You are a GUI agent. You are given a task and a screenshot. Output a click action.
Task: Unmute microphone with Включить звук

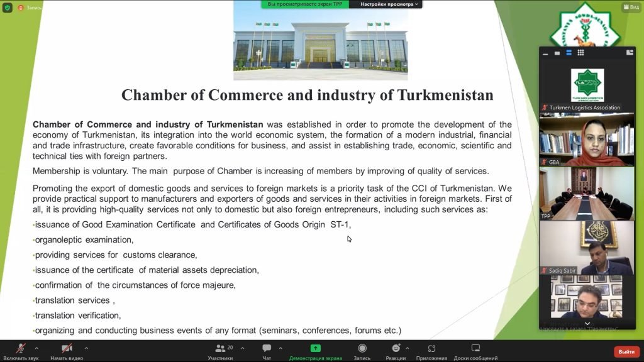click(21, 352)
